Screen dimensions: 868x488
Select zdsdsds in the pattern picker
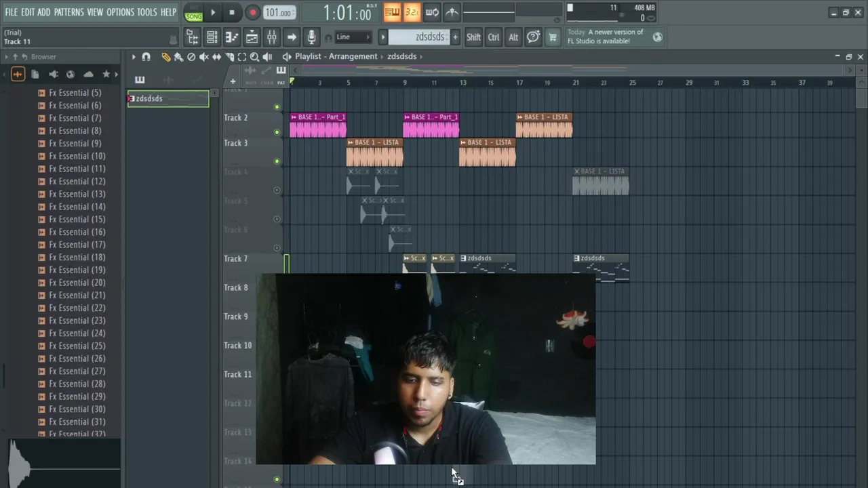[x=168, y=99]
